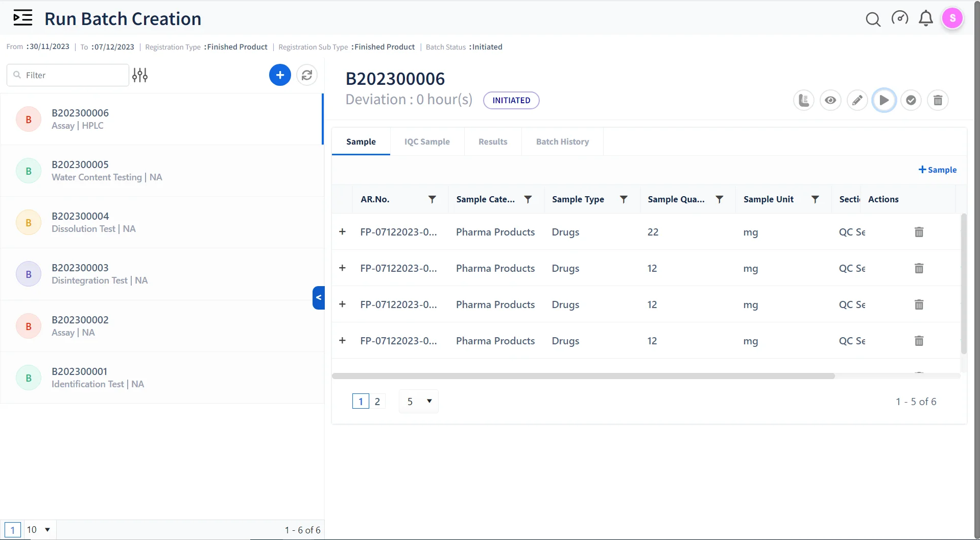Filter the Sample Category column
This screenshot has width=980, height=540.
pyautogui.click(x=528, y=199)
